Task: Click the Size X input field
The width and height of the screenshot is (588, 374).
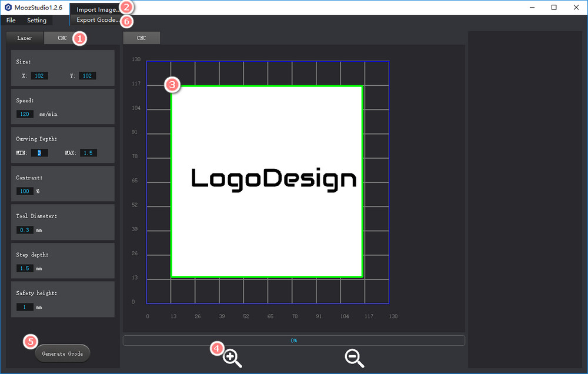Action: coord(39,76)
